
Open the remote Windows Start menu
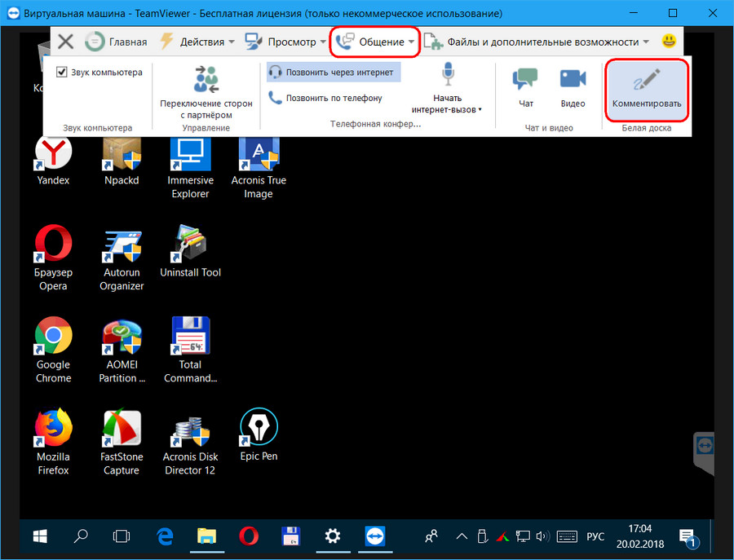(40, 536)
